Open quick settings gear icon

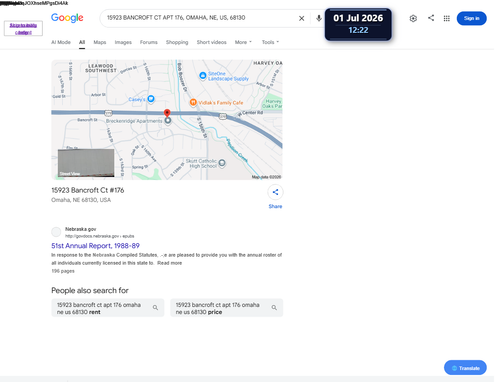pos(413,18)
